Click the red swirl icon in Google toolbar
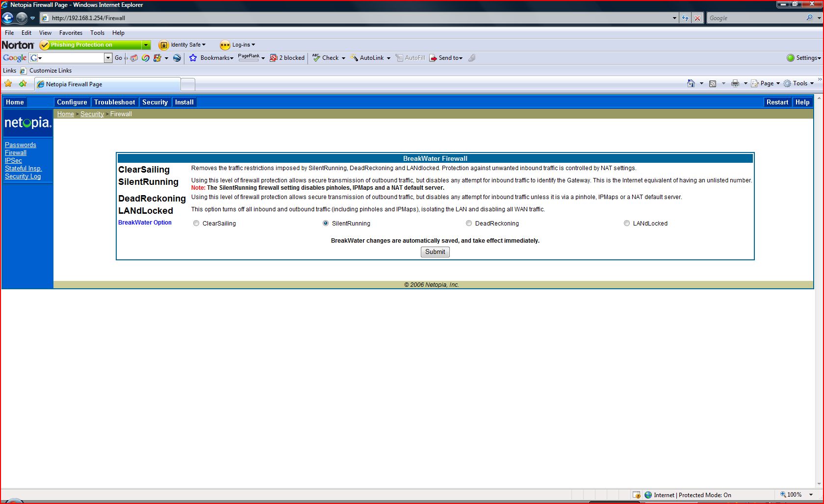The image size is (824, 504). pos(146,58)
